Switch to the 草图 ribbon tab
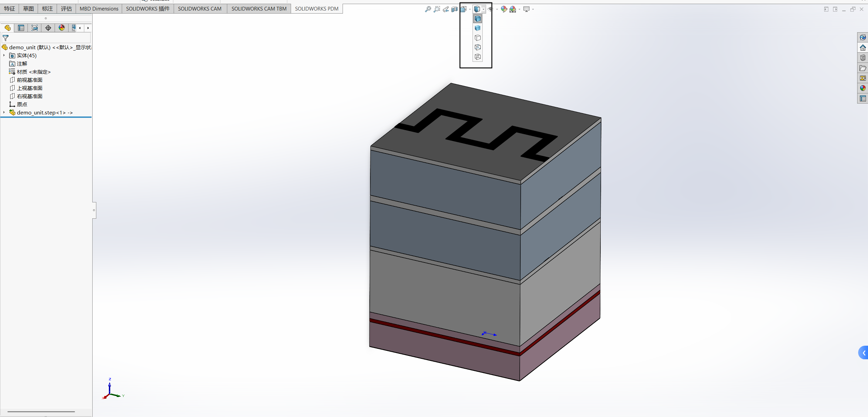This screenshot has width=868, height=417. click(28, 8)
